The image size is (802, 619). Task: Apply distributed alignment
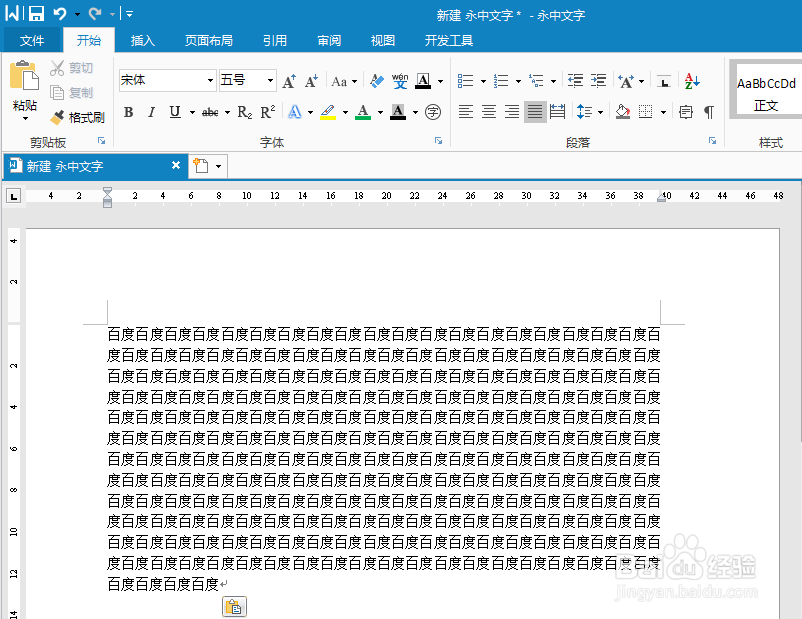point(558,112)
